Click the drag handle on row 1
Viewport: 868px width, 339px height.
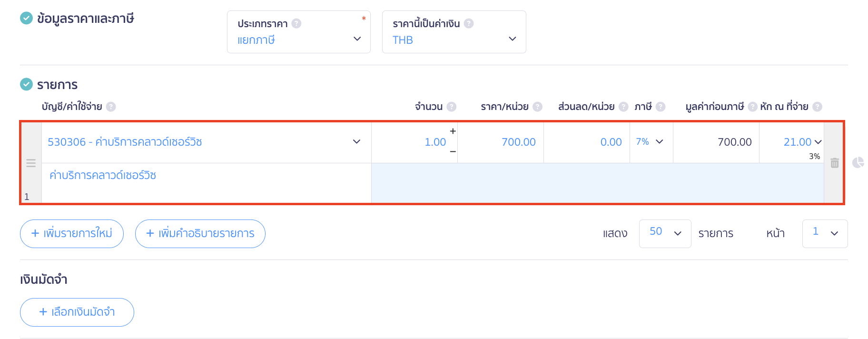pyautogui.click(x=31, y=163)
